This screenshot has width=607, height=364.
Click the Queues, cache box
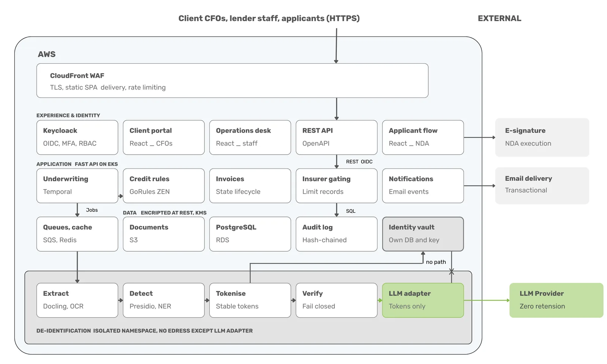77,234
